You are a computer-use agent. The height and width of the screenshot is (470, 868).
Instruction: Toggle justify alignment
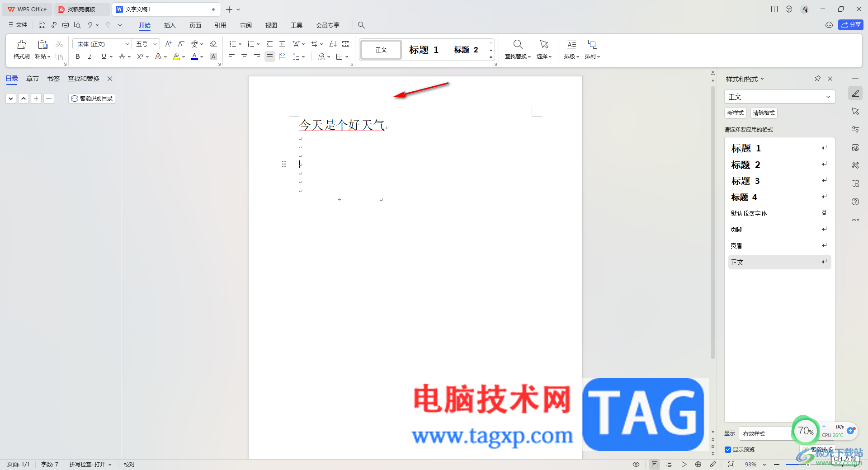[269, 56]
